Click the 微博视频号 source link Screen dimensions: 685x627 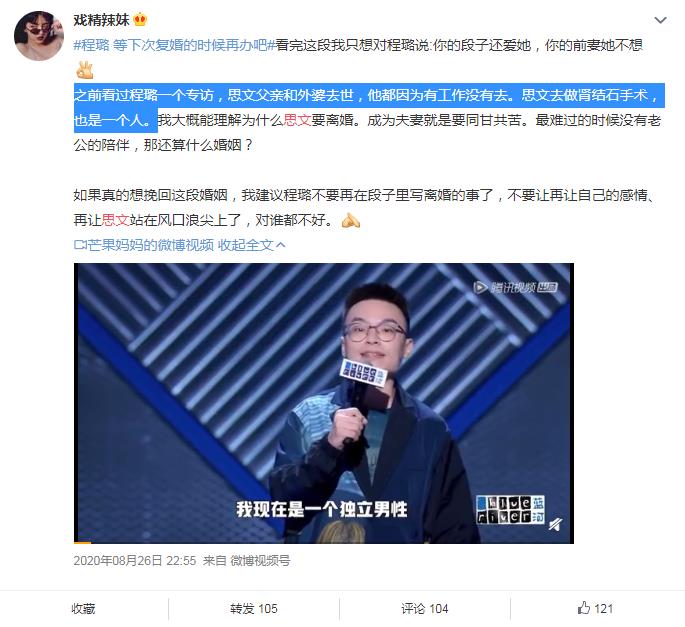pos(260,561)
